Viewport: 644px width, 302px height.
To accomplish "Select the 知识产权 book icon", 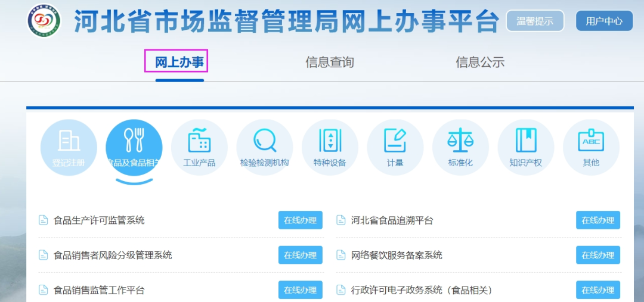I will click(525, 147).
